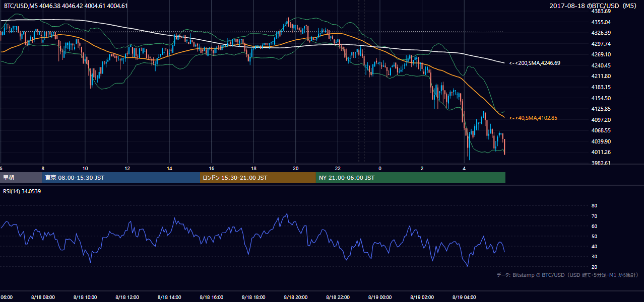Click the bottom time label 8/19 00:00
This screenshot has height=302, width=644.
pyautogui.click(x=379, y=297)
